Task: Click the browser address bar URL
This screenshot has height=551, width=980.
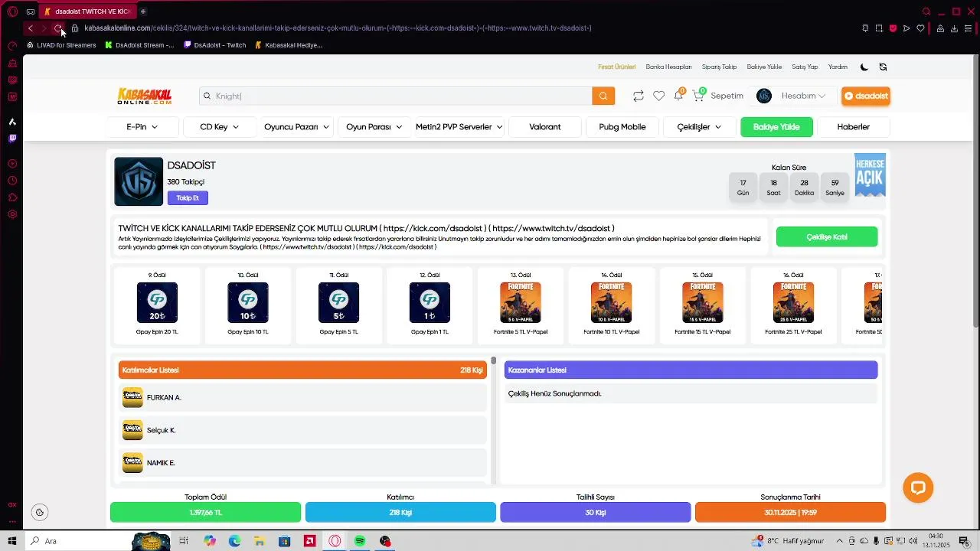Action: pos(338,28)
